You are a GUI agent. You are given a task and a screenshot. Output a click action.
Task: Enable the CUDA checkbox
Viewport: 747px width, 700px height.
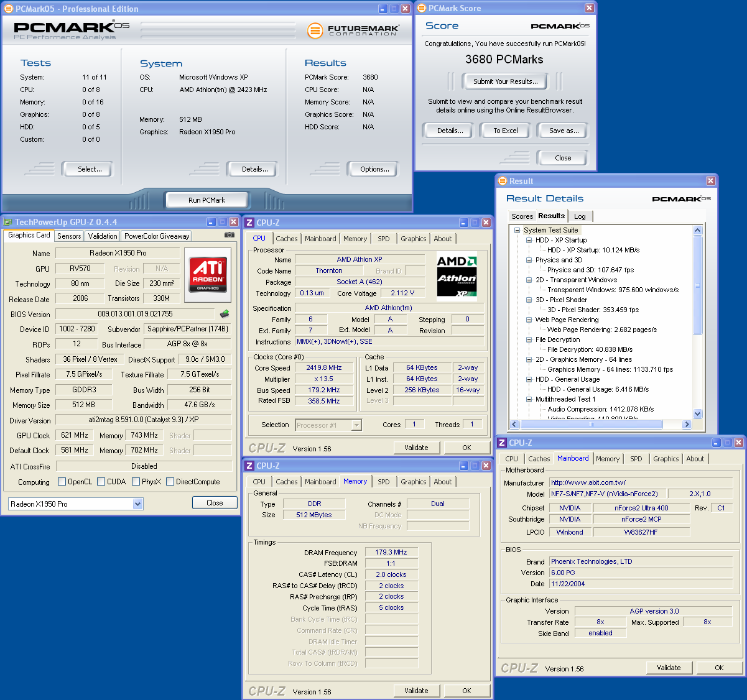[101, 481]
